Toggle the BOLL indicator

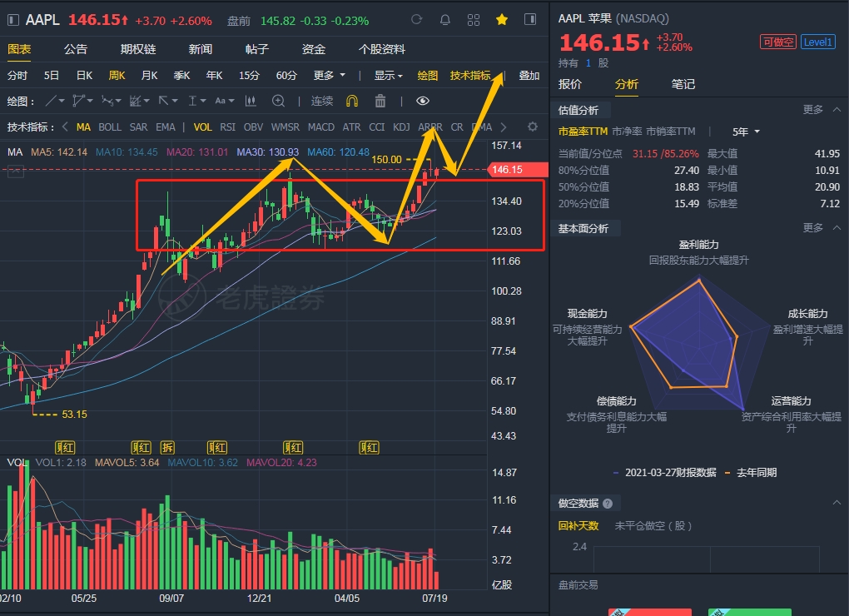point(110,127)
